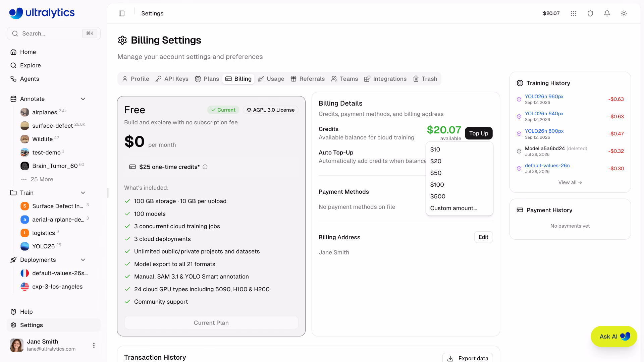Collapse the Annotate section chevron
This screenshot has width=644, height=362.
pyautogui.click(x=83, y=99)
